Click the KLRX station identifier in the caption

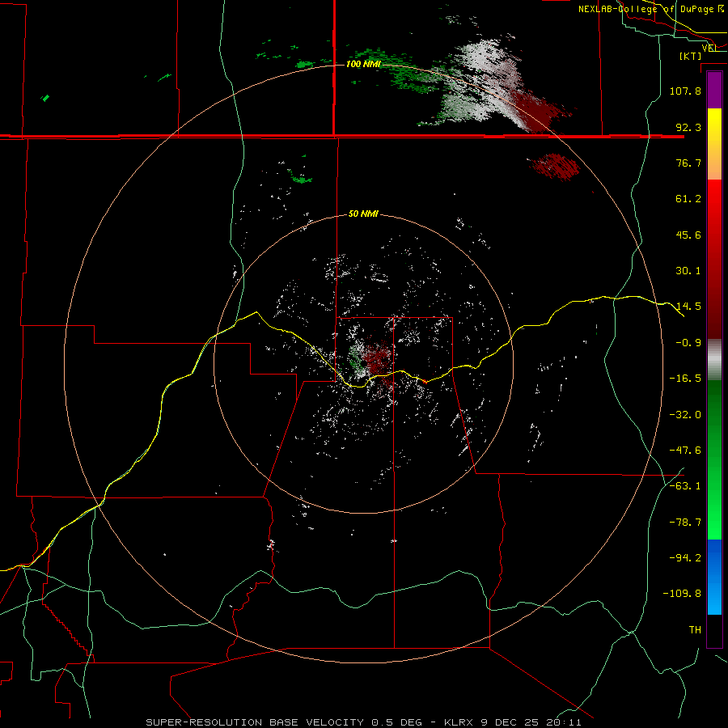tap(459, 722)
